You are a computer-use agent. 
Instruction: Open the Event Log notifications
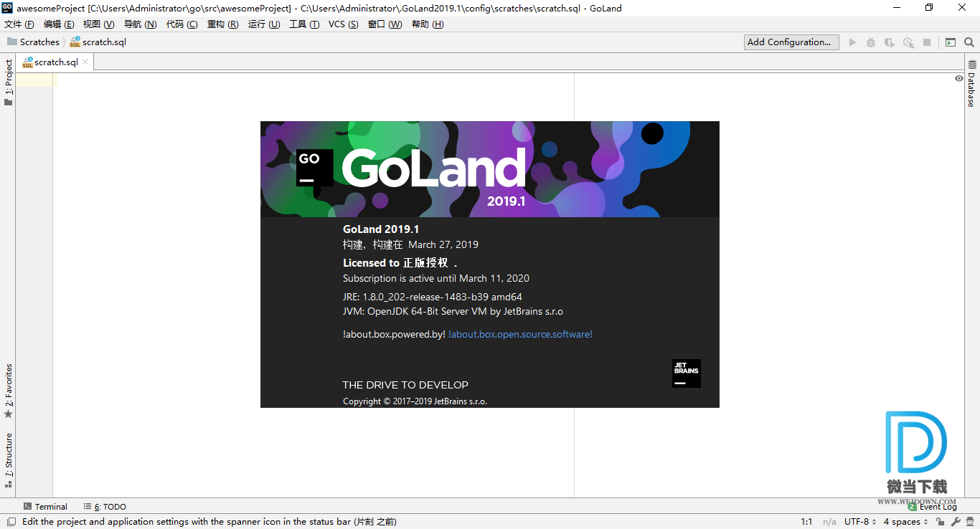pyautogui.click(x=933, y=506)
